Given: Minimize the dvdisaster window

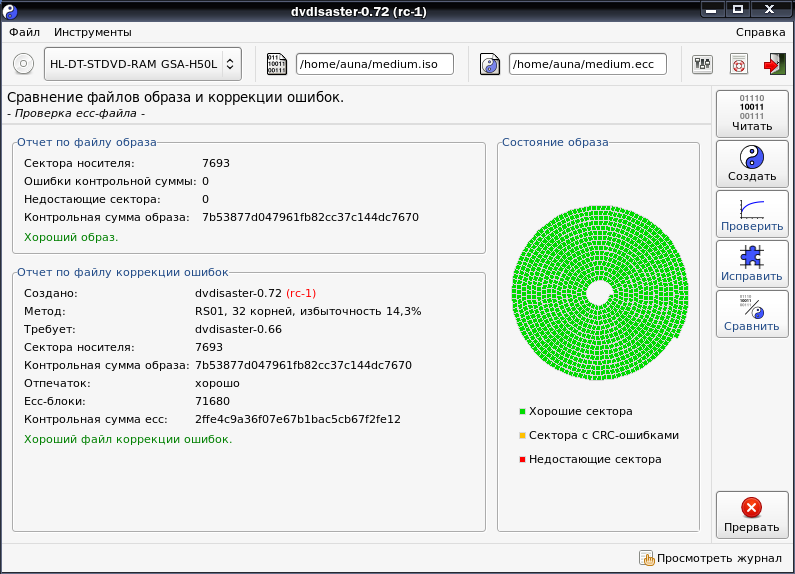Looking at the screenshot, I should coord(711,10).
